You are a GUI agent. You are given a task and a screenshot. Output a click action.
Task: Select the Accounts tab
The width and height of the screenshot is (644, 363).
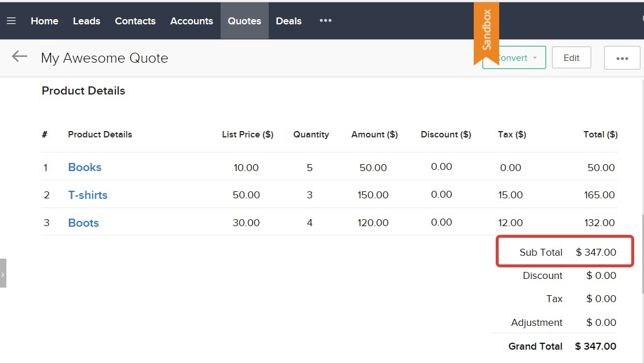coord(191,21)
